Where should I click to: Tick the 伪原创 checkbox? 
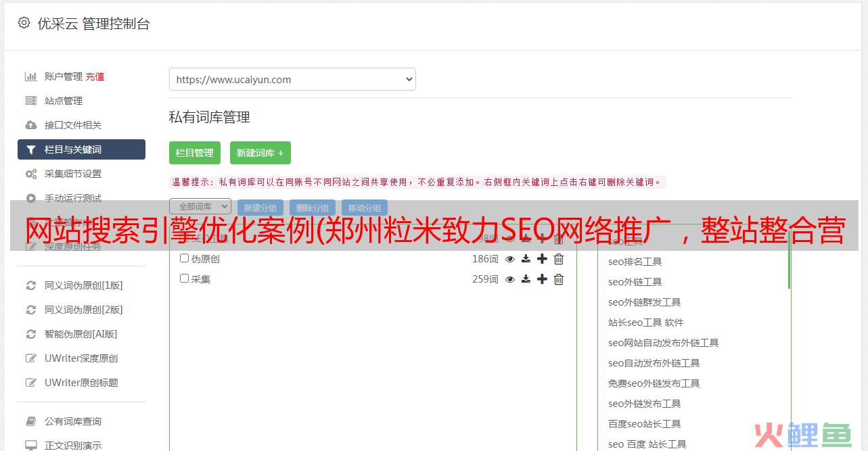(x=184, y=258)
